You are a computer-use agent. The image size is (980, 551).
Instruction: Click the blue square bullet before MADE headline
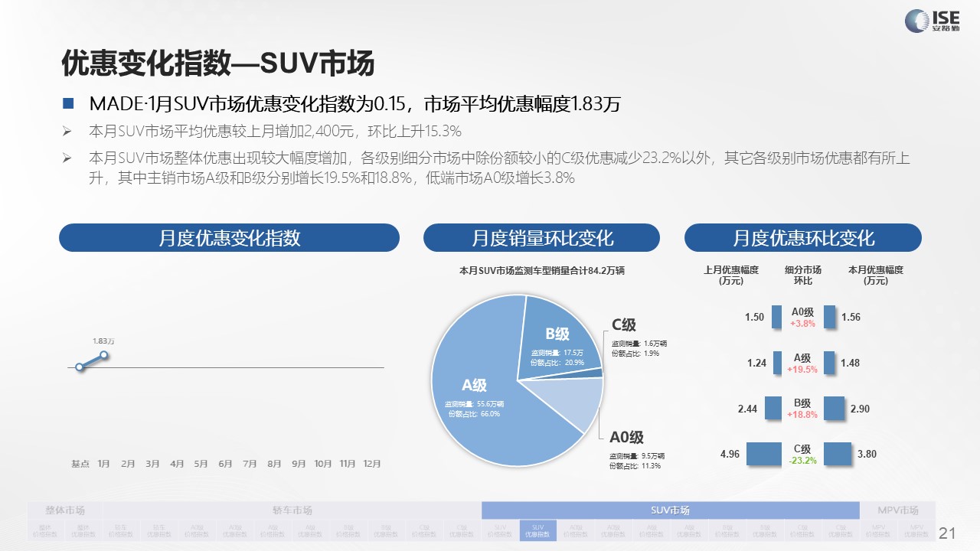coord(68,103)
